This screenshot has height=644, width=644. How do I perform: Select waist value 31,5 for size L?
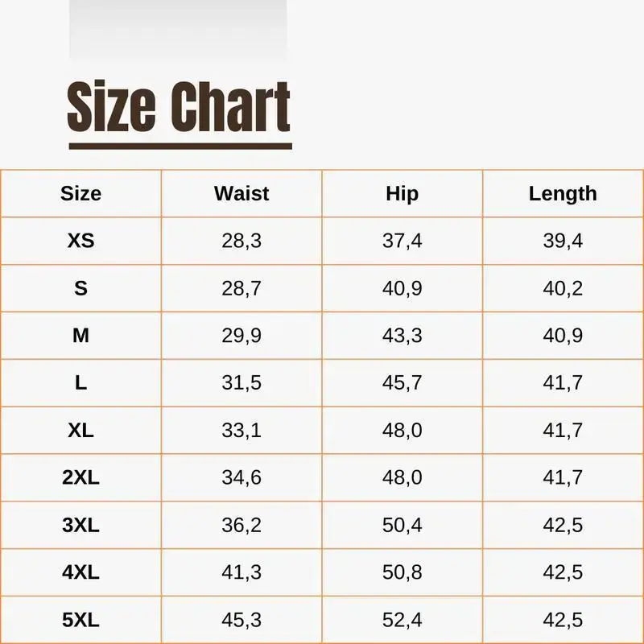242,383
